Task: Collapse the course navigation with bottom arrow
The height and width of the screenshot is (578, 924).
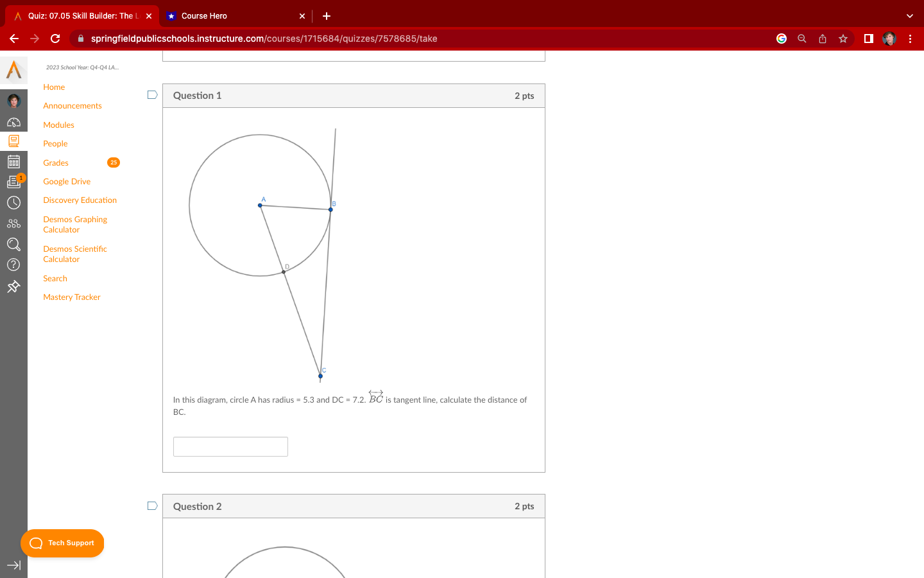Action: (x=14, y=565)
